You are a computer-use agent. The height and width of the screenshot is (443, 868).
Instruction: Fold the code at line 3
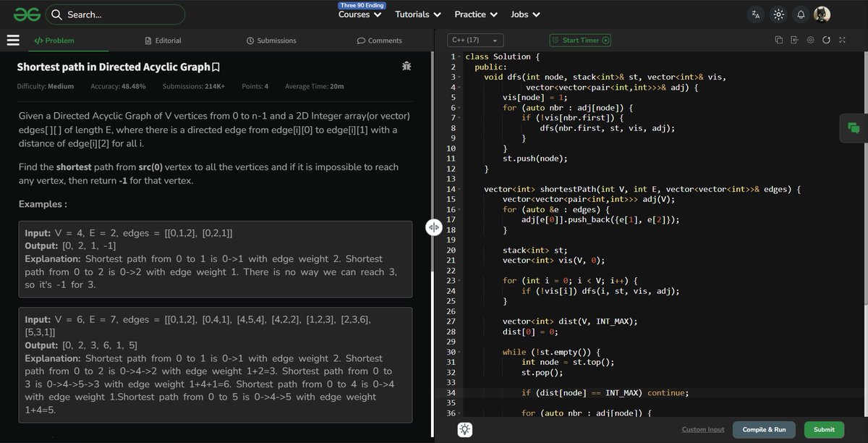[x=461, y=77]
